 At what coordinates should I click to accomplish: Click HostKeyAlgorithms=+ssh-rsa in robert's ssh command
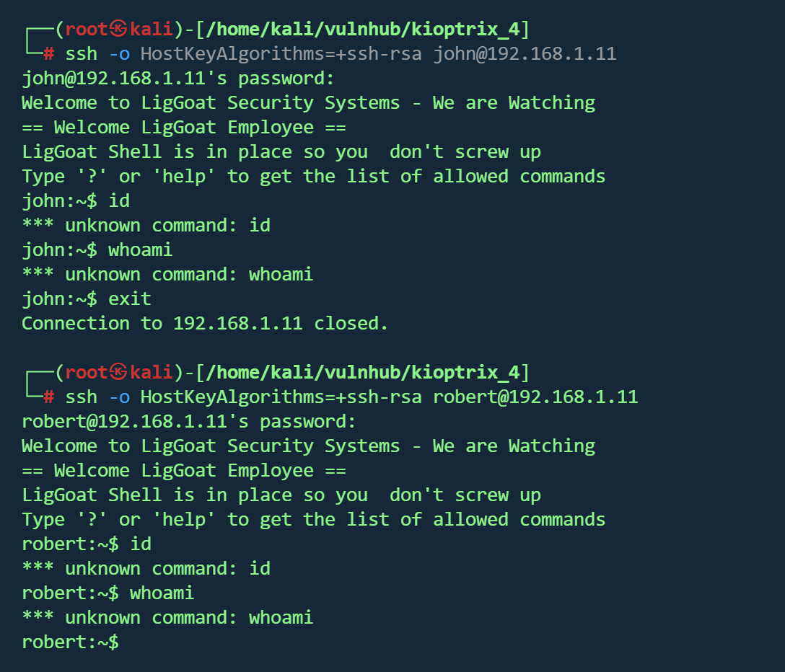coord(281,397)
